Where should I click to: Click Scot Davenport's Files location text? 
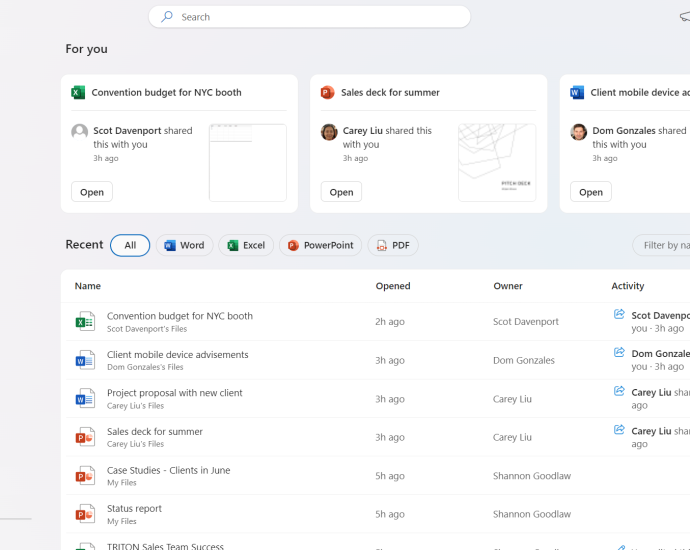point(147,329)
